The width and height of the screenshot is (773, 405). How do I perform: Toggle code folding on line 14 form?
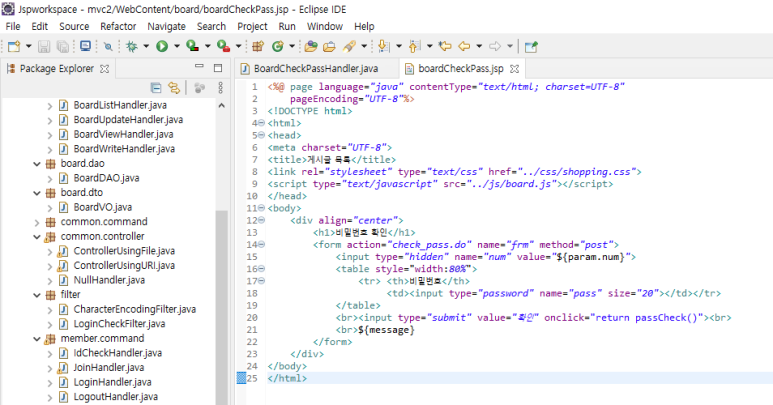click(x=261, y=244)
